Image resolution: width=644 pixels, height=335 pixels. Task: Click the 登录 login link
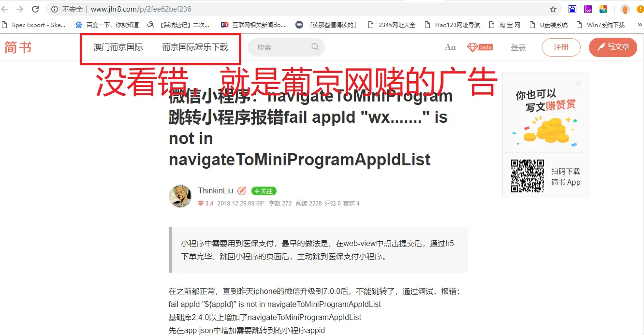[x=518, y=47]
